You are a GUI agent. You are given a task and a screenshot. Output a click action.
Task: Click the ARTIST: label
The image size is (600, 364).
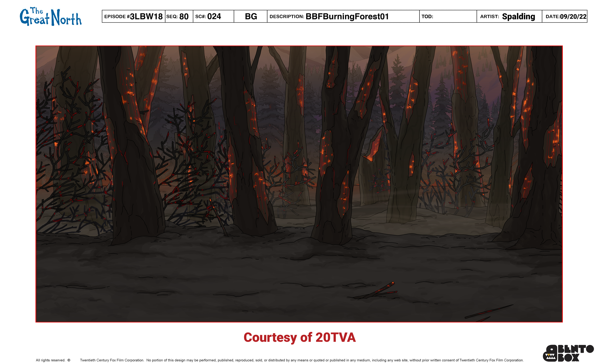pyautogui.click(x=489, y=17)
